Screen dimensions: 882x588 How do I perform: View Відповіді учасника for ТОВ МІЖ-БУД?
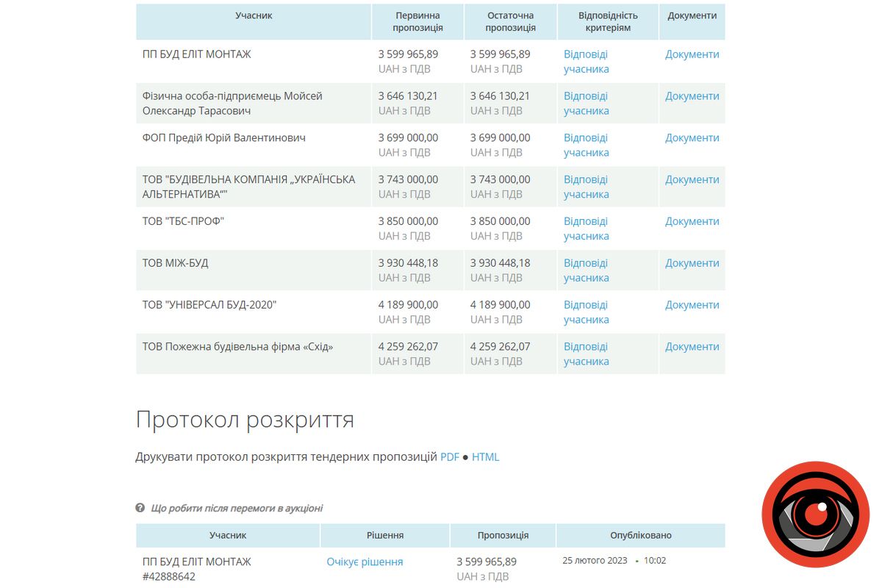click(586, 270)
